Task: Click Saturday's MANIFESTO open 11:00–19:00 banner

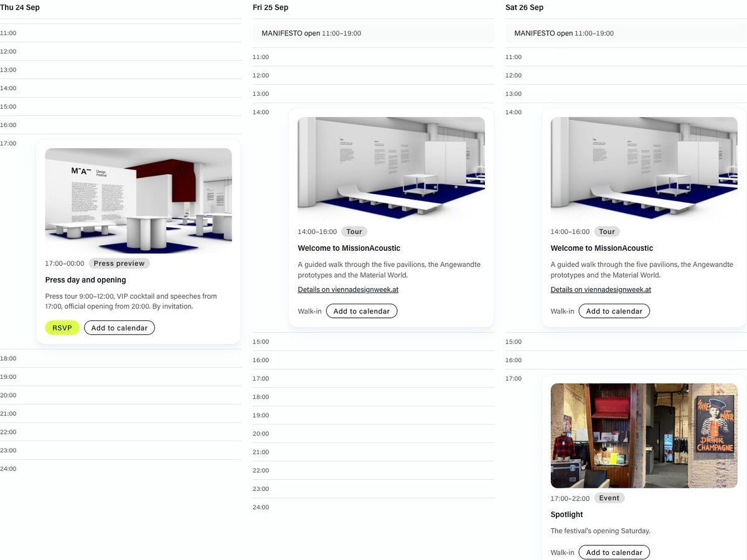Action: pos(626,34)
